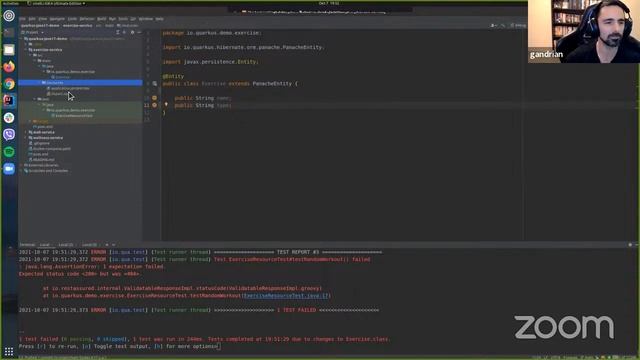This screenshot has height=360, width=640.
Task: Click the PanacheEntity class name in editor
Action: tap(272, 84)
